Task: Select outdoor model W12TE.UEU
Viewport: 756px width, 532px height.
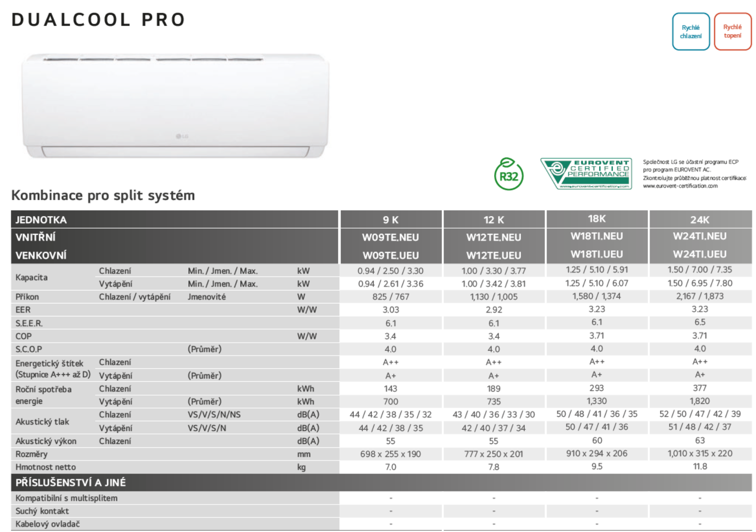Action: coord(494,255)
